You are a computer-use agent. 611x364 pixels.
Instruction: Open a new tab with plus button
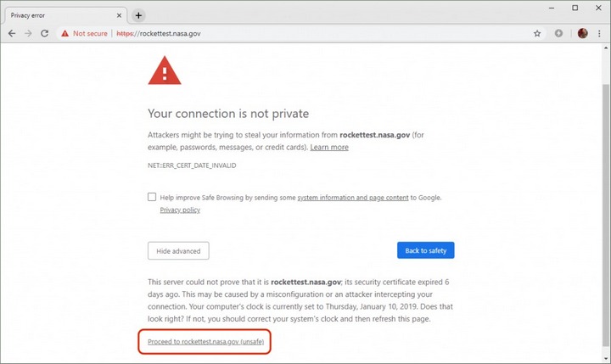click(x=139, y=15)
